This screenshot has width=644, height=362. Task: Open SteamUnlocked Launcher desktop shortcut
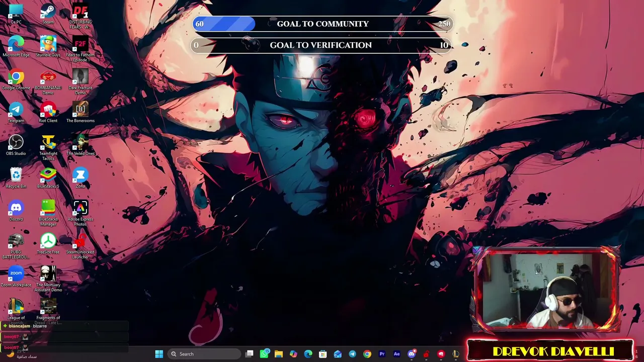click(x=80, y=247)
